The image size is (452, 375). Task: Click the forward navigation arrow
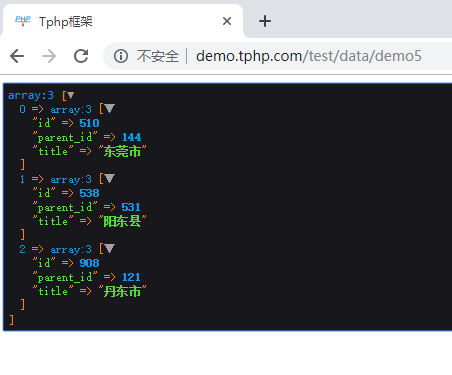tap(49, 56)
